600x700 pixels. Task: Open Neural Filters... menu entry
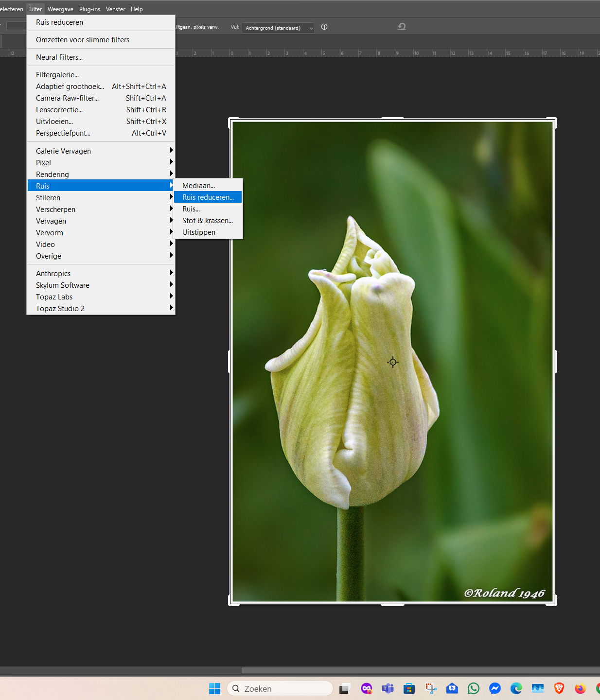(59, 57)
